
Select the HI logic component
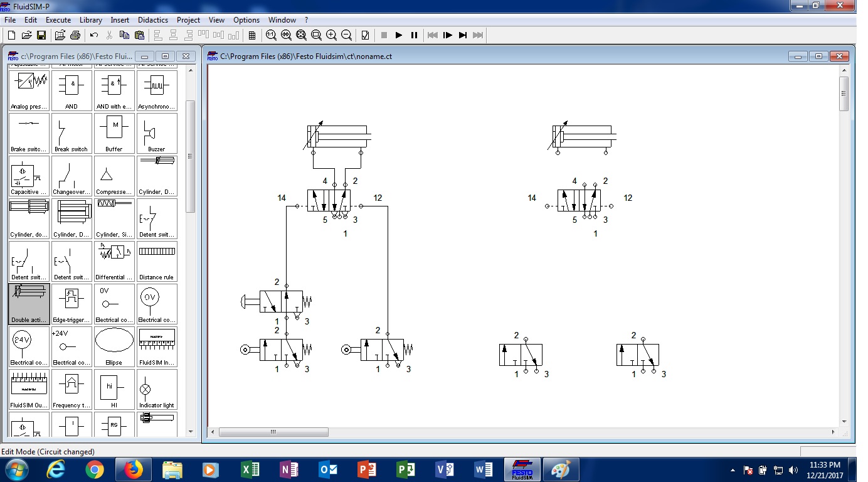[114, 389]
